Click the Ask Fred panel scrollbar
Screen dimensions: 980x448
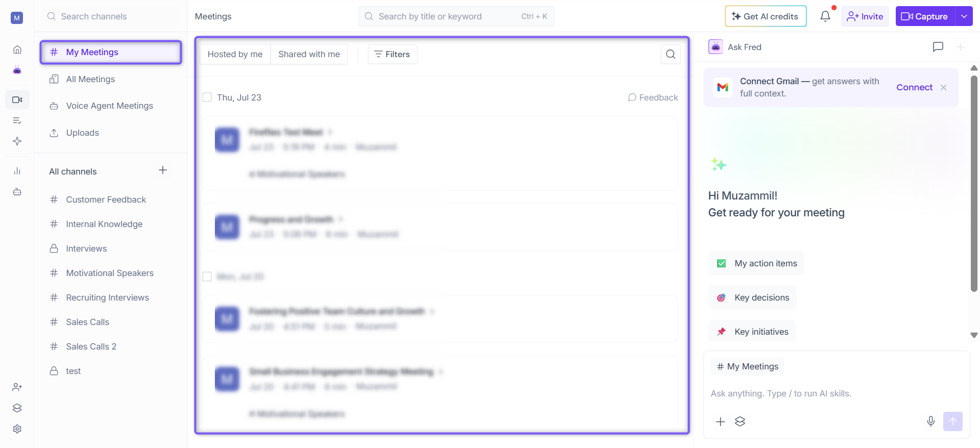974,184
